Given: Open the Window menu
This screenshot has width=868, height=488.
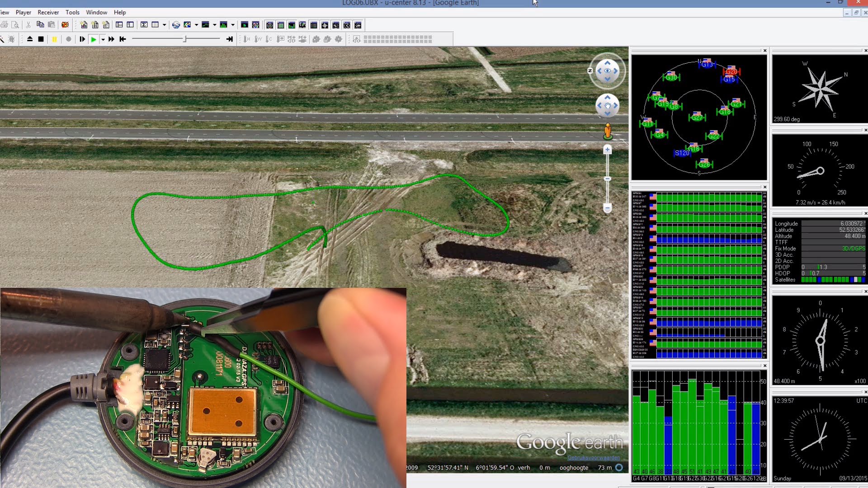Looking at the screenshot, I should pyautogui.click(x=97, y=12).
